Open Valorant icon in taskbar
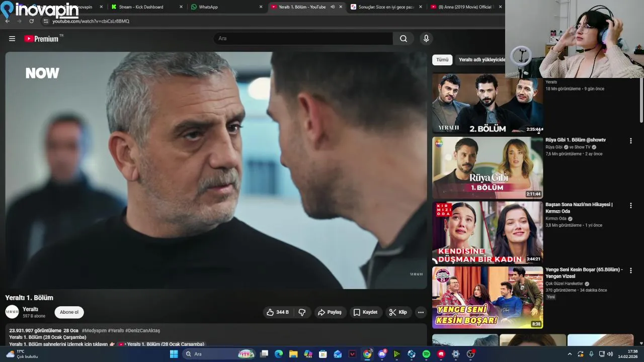 [x=353, y=354]
